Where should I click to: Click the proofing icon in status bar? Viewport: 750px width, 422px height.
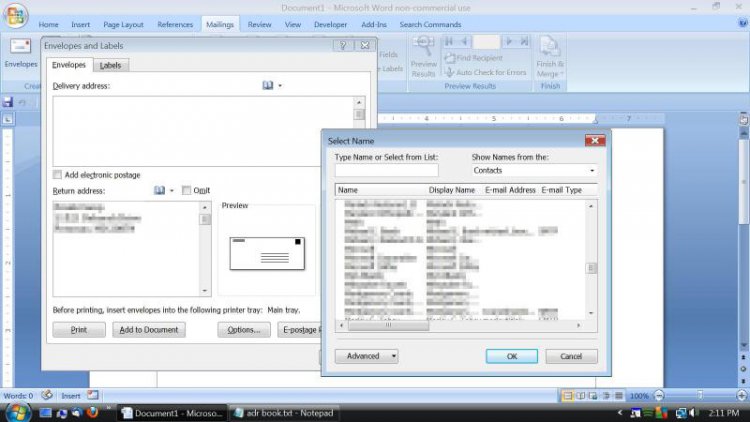tap(47, 395)
